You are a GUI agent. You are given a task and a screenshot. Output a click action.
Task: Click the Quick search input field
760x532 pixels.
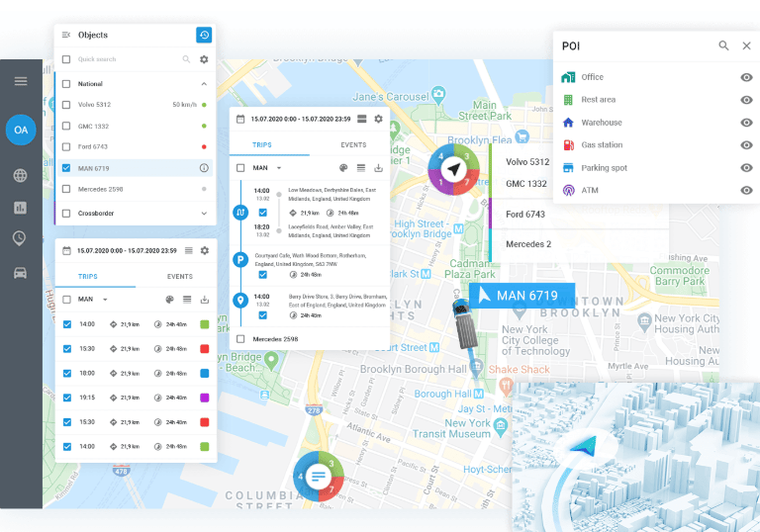click(x=126, y=59)
